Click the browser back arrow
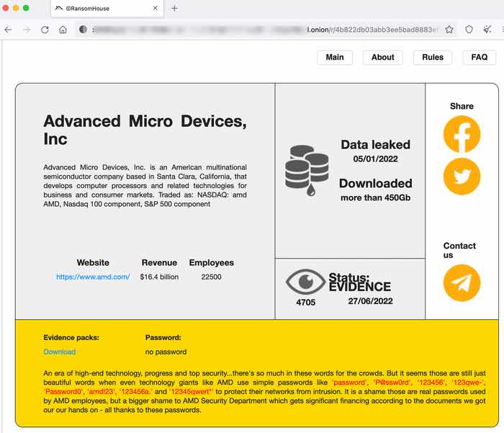Image resolution: width=504 pixels, height=433 pixels. click(9, 30)
